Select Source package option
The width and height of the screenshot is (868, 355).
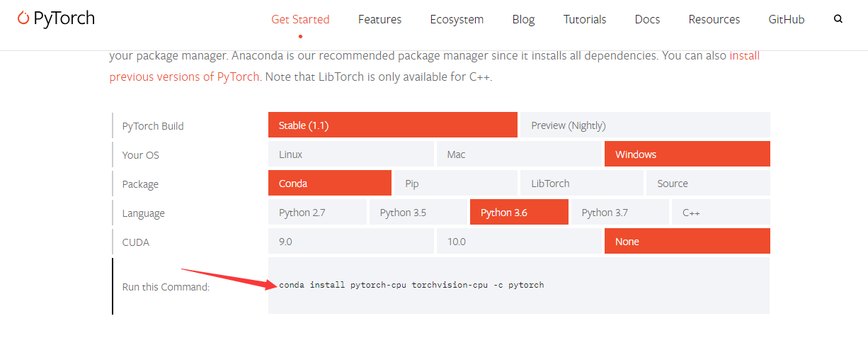click(x=707, y=184)
